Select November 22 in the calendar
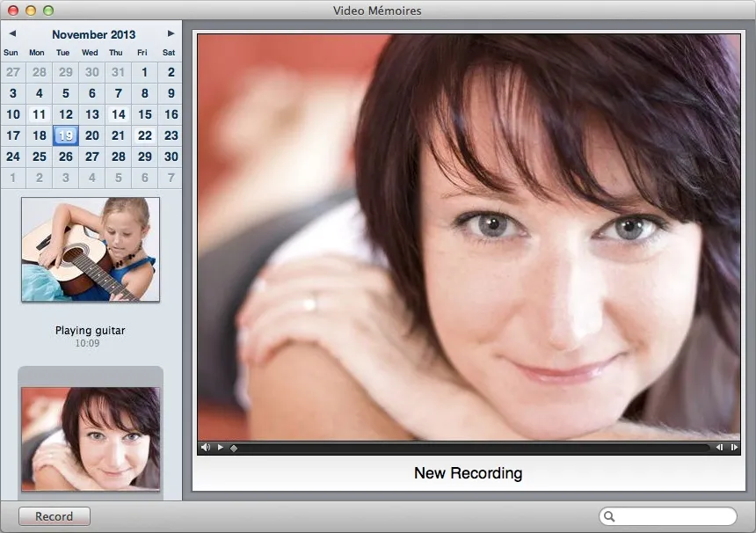The height and width of the screenshot is (533, 756). pyautogui.click(x=145, y=135)
